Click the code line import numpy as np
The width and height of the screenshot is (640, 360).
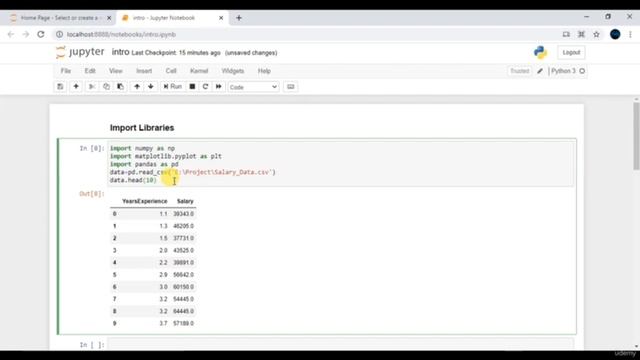pyautogui.click(x=142, y=148)
